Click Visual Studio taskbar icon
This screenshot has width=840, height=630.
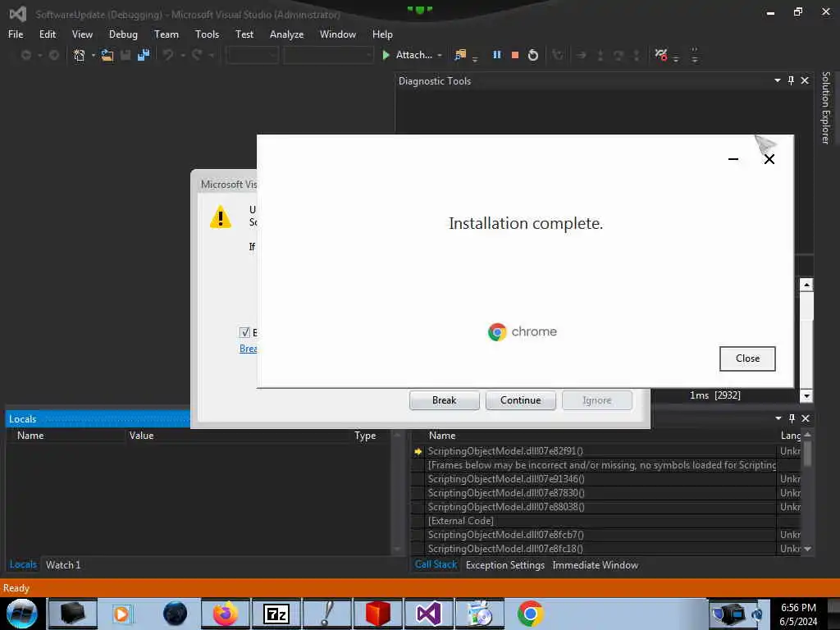tap(428, 614)
